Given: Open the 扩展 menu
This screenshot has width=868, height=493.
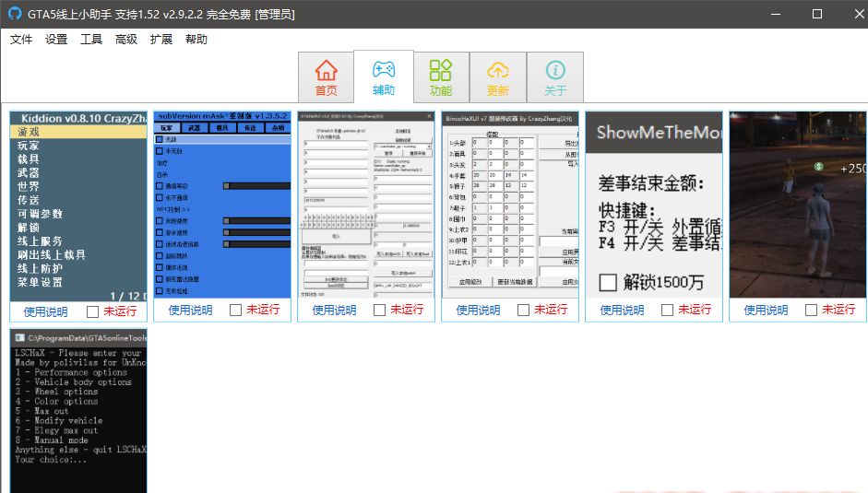Looking at the screenshot, I should click(x=161, y=40).
